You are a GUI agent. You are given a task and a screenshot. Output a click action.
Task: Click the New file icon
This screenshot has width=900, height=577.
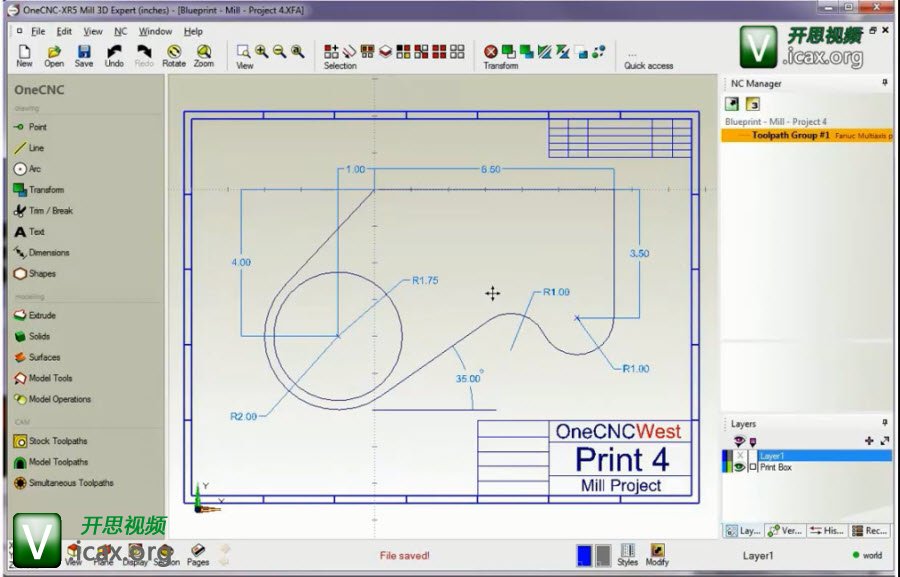[24, 56]
